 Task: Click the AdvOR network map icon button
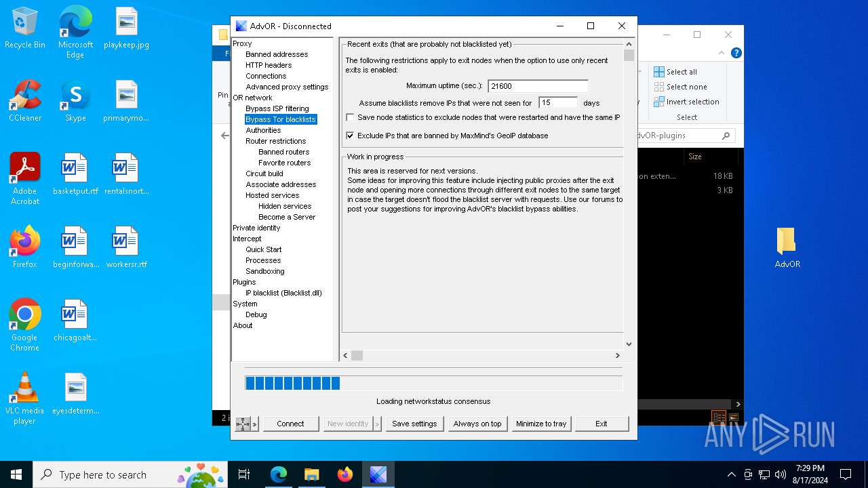click(243, 424)
